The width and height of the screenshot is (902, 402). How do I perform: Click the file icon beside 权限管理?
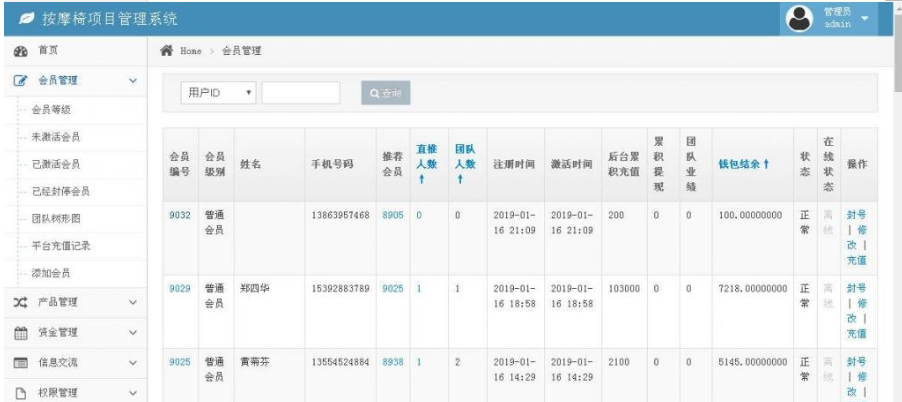pyautogui.click(x=21, y=393)
